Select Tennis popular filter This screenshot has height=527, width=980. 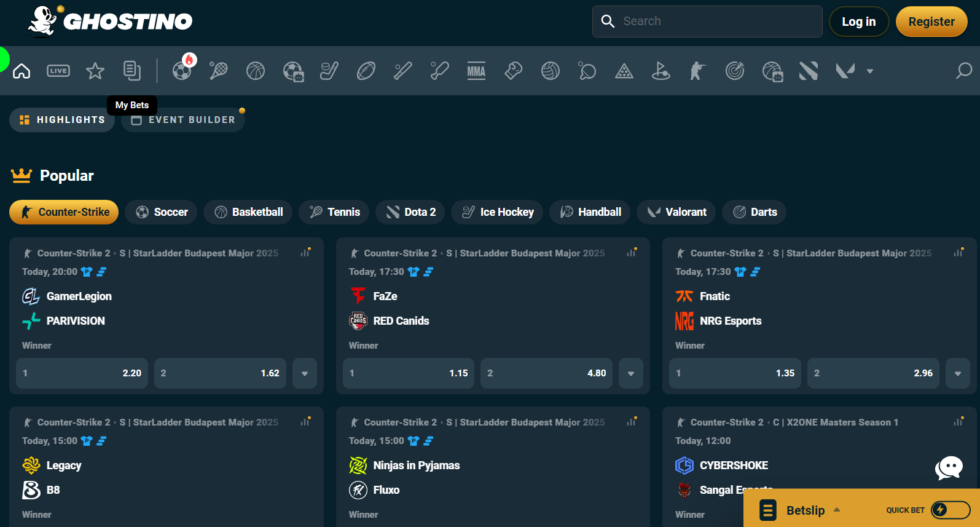[x=334, y=212]
